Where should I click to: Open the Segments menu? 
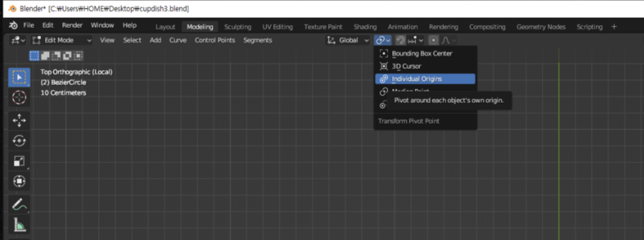click(x=258, y=40)
